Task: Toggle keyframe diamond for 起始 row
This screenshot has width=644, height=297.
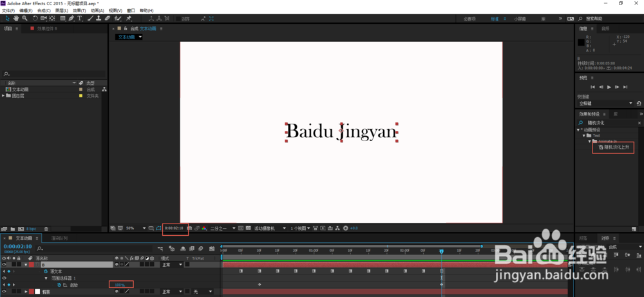Action: (8, 284)
